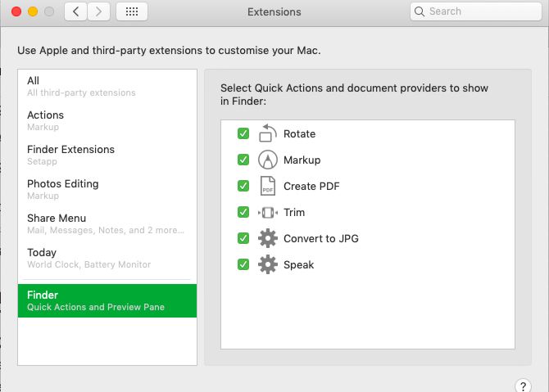Choose Photos Editing in the sidebar
549x392 pixels.
[107, 189]
